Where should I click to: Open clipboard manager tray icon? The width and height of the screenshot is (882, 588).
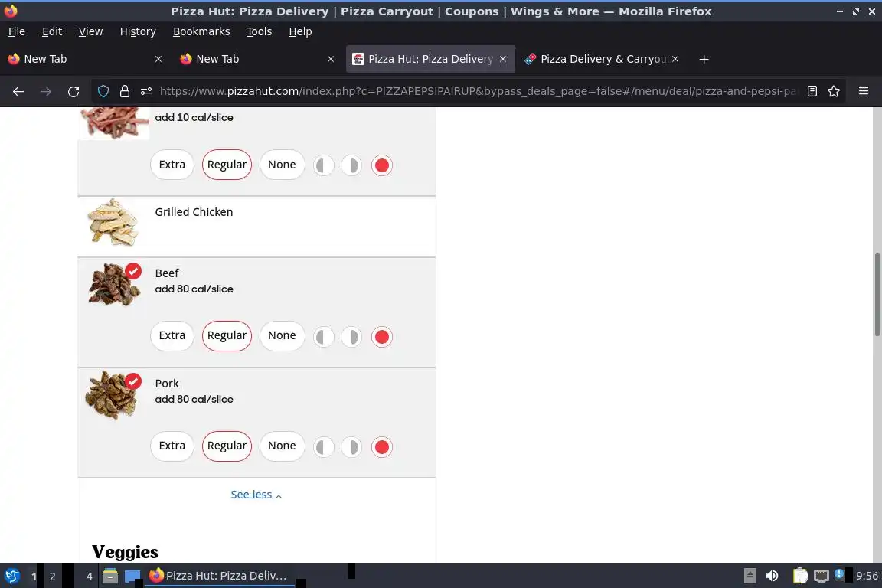click(800, 576)
